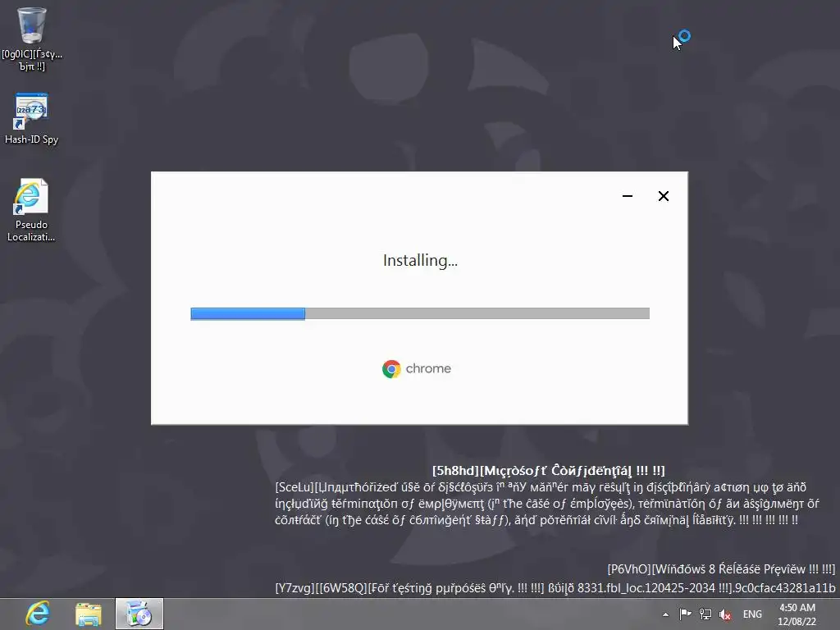The width and height of the screenshot is (840, 630).
Task: Click the installation progress bar
Action: click(420, 313)
